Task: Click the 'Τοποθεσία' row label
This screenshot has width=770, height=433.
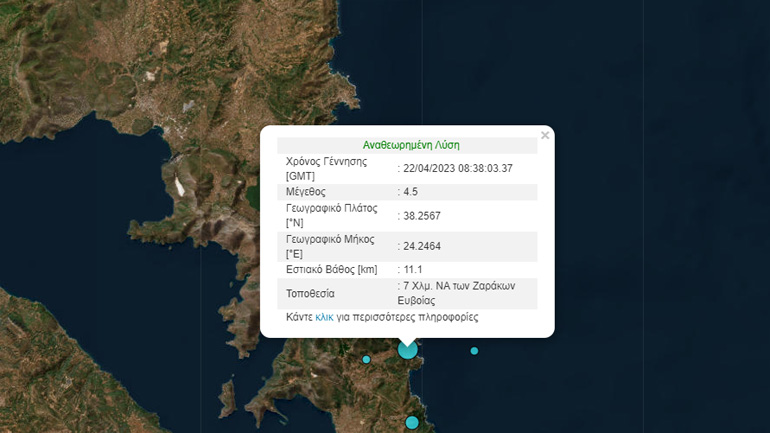Action: [x=310, y=294]
